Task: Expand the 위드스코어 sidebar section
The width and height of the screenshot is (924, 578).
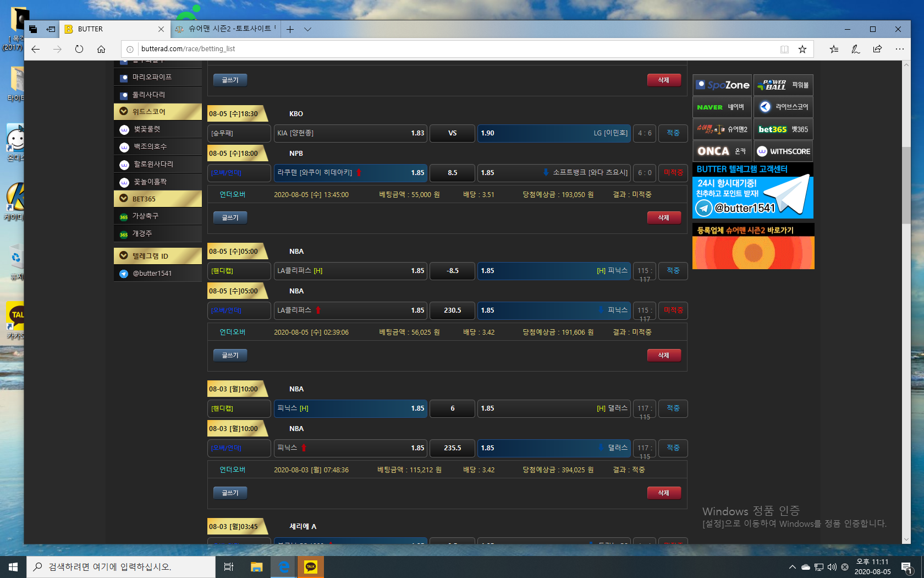Action: 158,112
